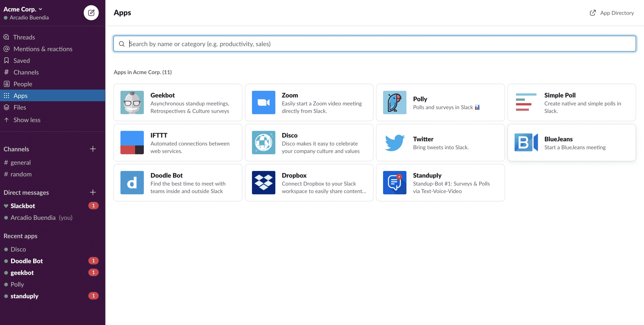644x325 pixels.
Task: Add a channel with the plus icon
Action: 93,149
